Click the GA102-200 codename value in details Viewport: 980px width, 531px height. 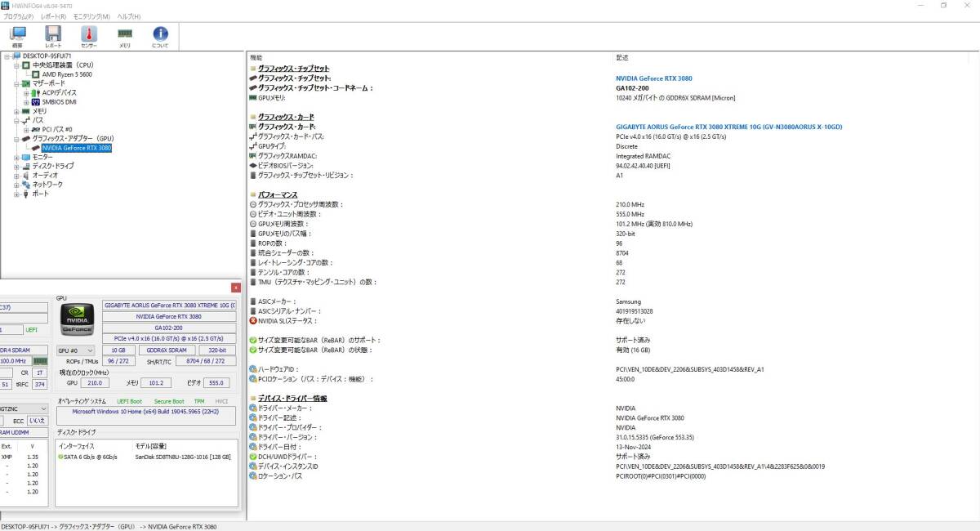pyautogui.click(x=632, y=88)
